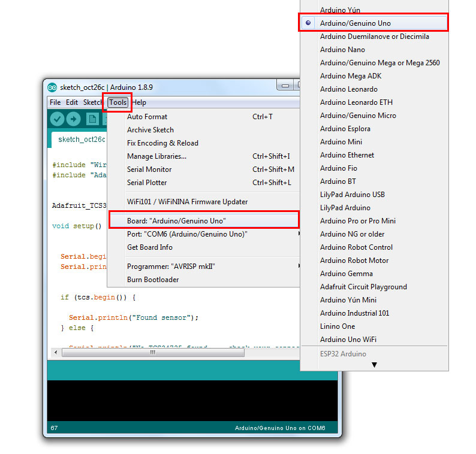476x454 pixels.
Task: Click the '} else {' code line
Action: coord(77,328)
